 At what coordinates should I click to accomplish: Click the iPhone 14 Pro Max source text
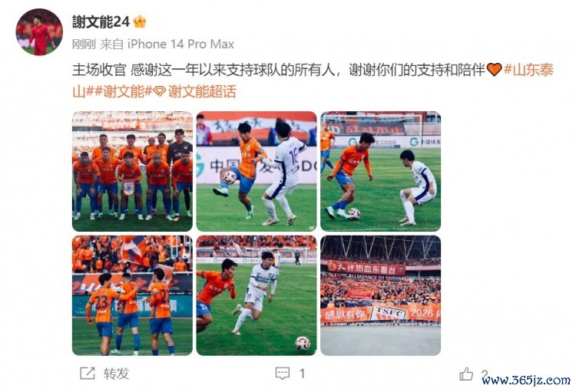180,44
